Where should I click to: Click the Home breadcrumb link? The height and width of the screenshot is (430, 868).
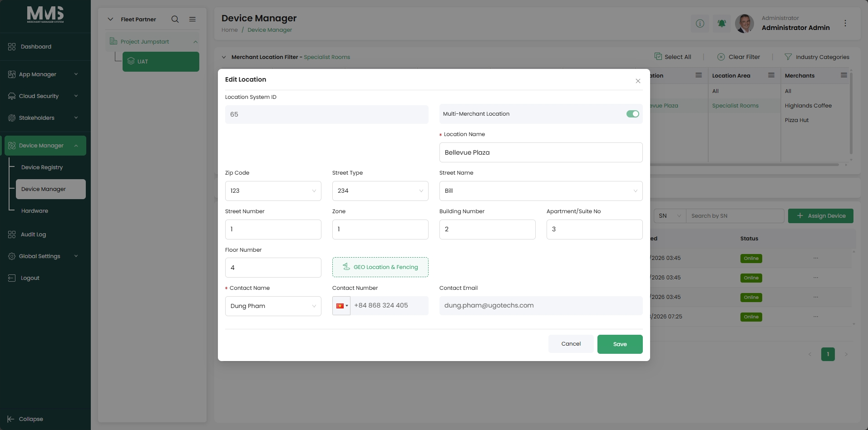[230, 30]
